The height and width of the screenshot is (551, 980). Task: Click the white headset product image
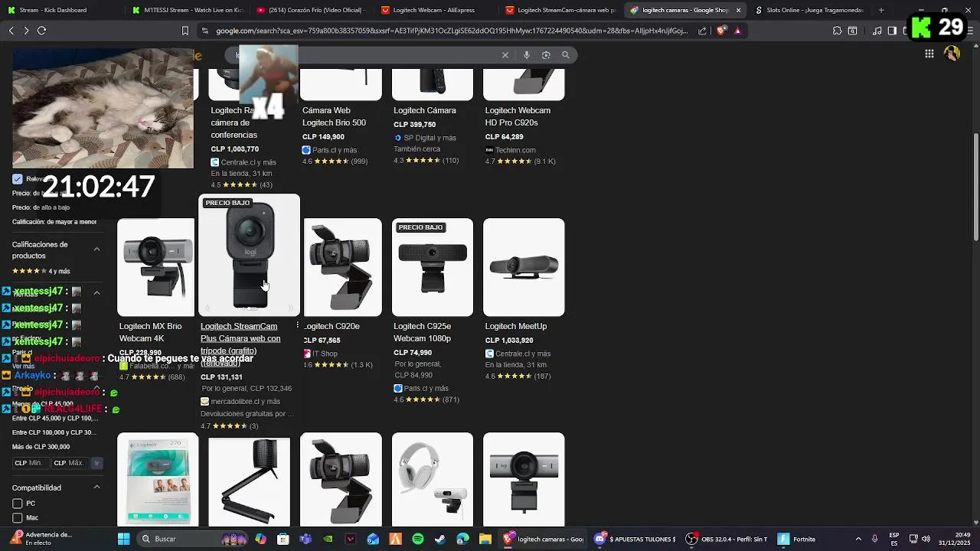[x=433, y=479]
